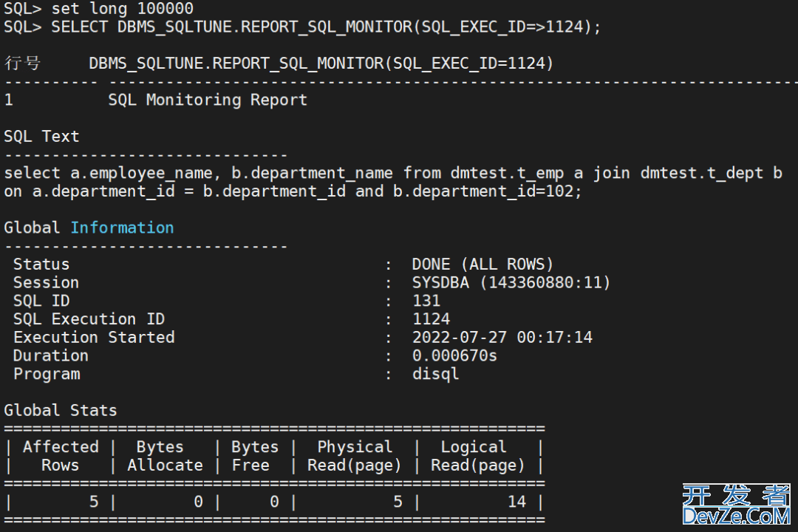The width and height of the screenshot is (798, 532).
Task: Click the highlighted word 'Information'
Action: tap(122, 228)
